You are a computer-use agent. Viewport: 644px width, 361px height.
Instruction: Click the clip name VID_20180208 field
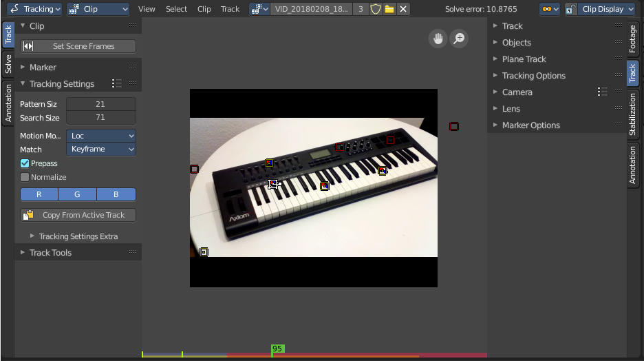point(311,9)
